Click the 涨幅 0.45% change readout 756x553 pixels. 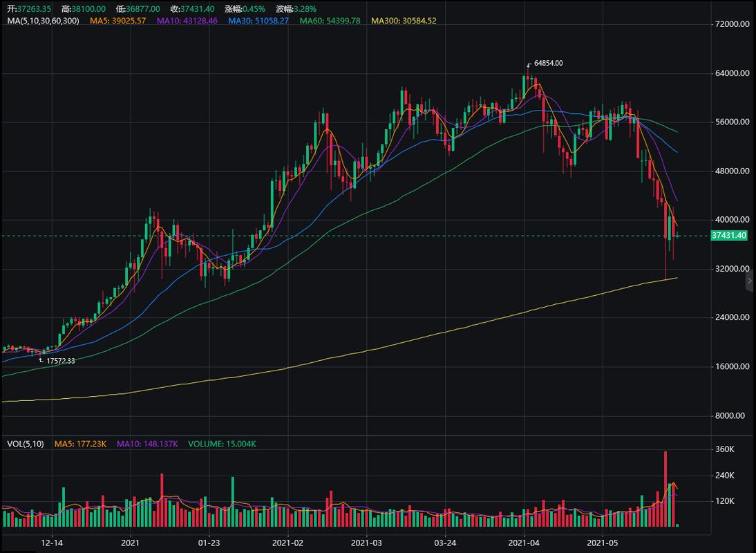point(245,9)
